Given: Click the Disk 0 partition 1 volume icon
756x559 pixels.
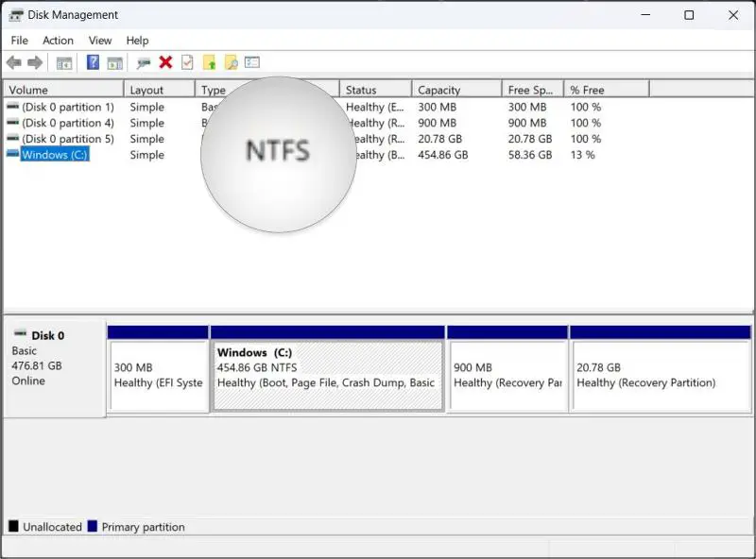Looking at the screenshot, I should coord(13,106).
